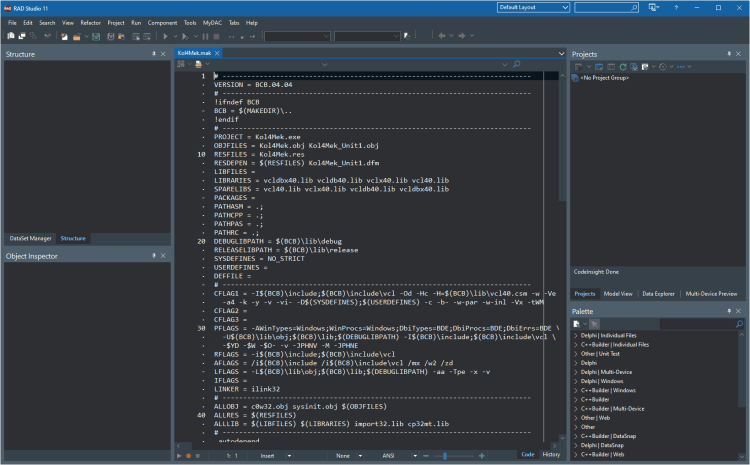Click the Run (play) toolbar icon
750x465 pixels.
point(165,36)
